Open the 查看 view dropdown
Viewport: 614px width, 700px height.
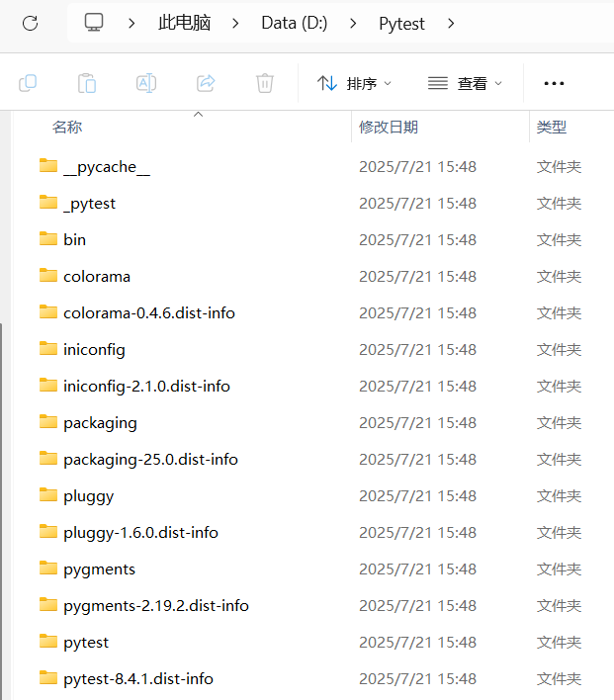[465, 83]
